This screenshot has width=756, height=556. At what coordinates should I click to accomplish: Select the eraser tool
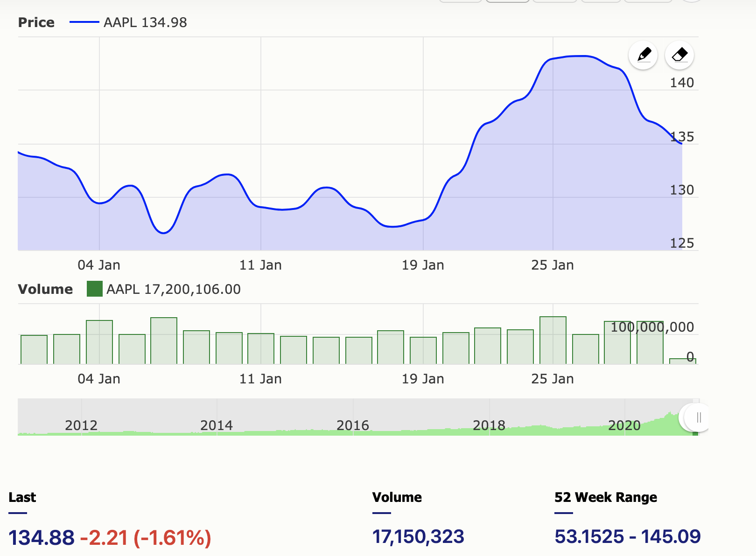tap(679, 55)
